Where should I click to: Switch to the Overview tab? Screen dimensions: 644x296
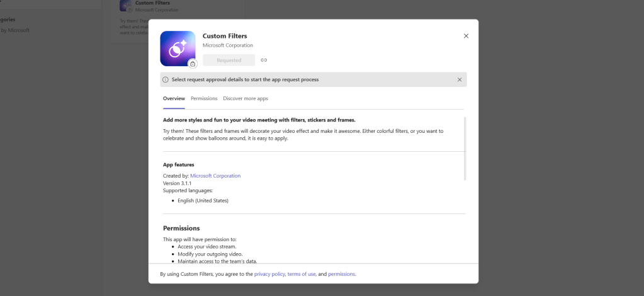174,99
